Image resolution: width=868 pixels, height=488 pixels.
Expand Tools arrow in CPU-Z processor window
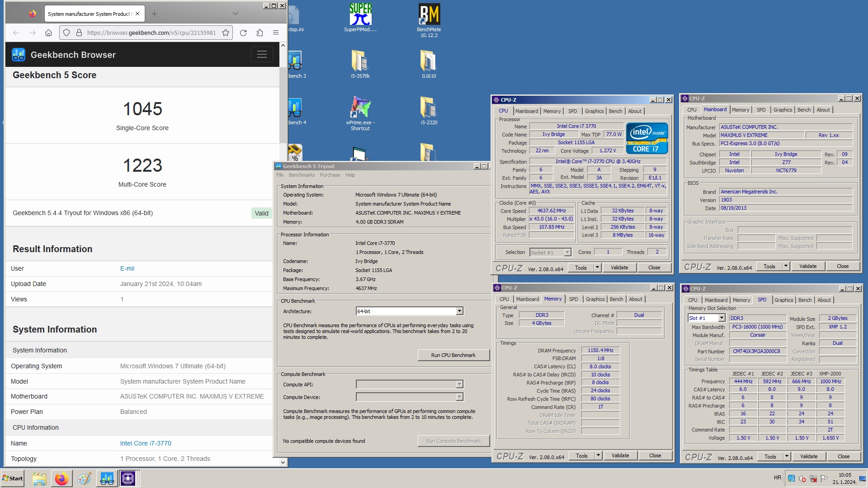pyautogui.click(x=597, y=267)
